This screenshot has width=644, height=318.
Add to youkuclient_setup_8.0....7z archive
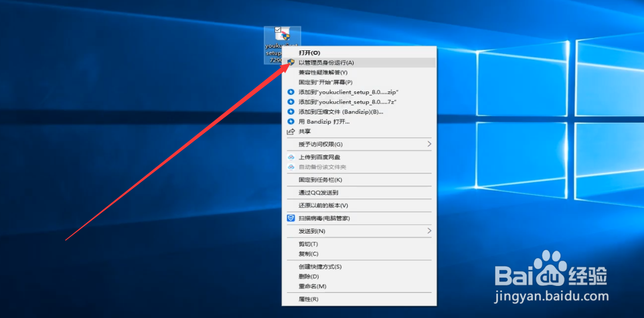358,102
